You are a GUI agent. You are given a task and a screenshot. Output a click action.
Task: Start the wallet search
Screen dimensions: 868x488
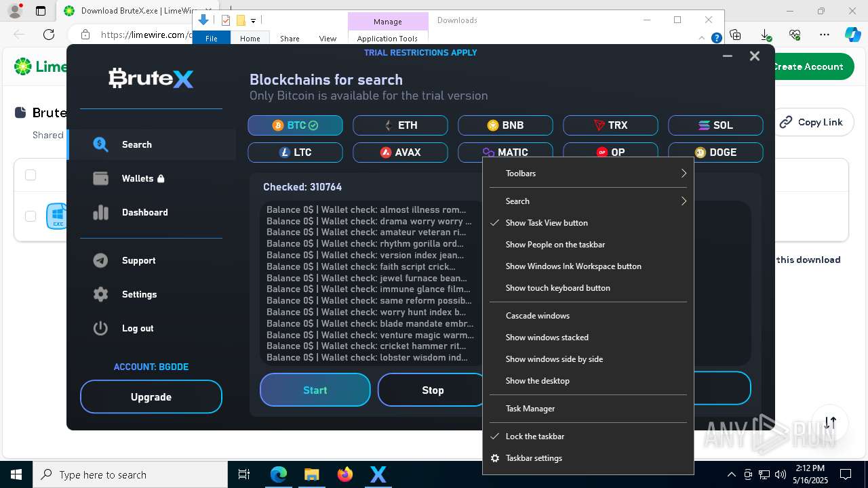[315, 390]
